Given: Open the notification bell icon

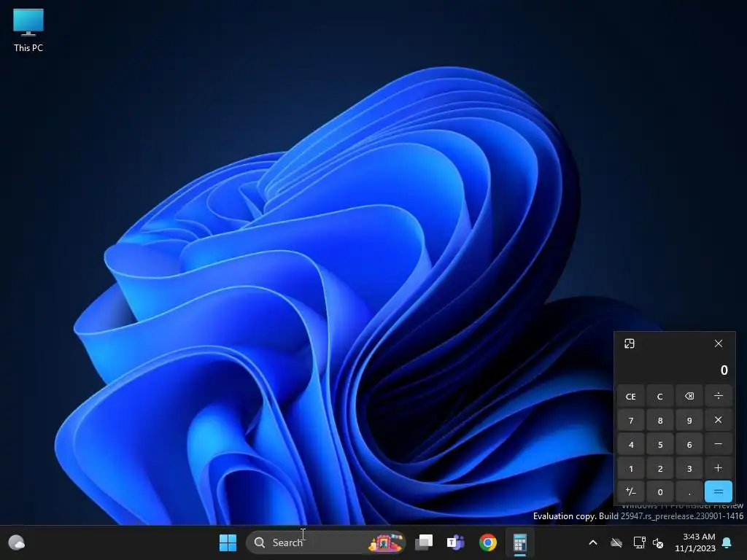Looking at the screenshot, I should [x=727, y=542].
